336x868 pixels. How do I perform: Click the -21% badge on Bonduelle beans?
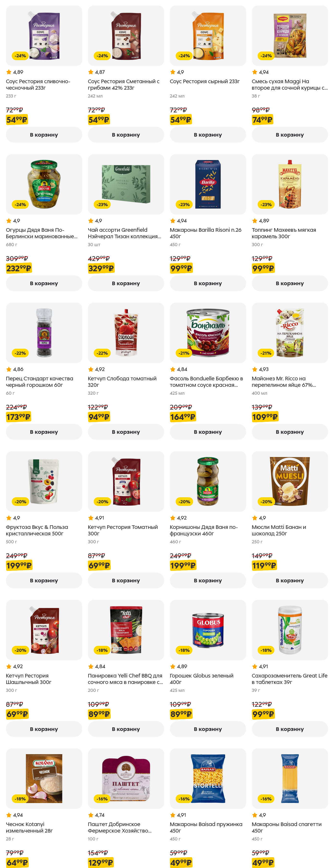click(x=184, y=353)
